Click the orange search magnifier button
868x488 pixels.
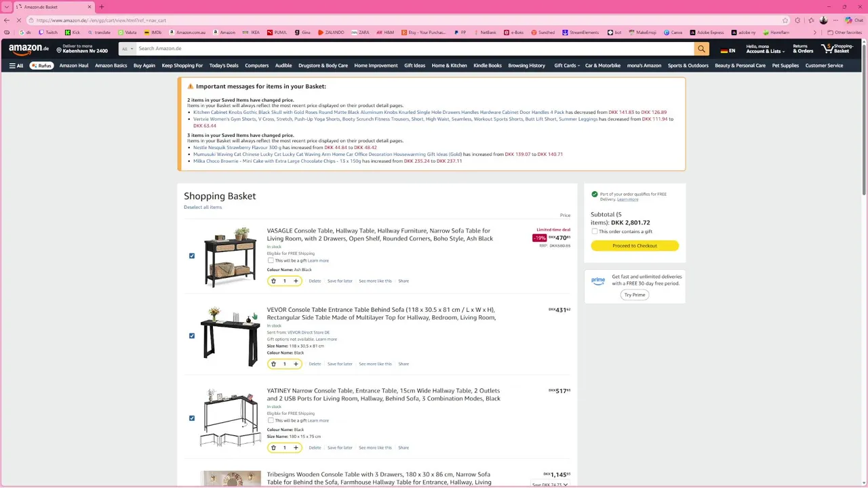coord(701,49)
